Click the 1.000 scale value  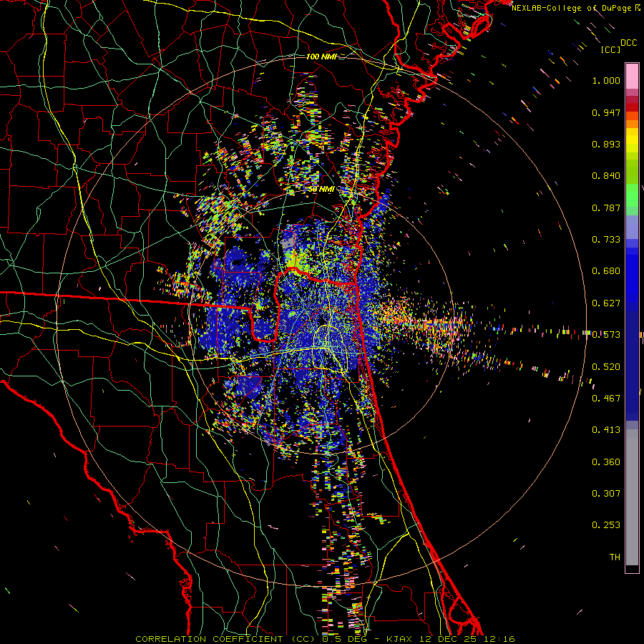(x=606, y=80)
